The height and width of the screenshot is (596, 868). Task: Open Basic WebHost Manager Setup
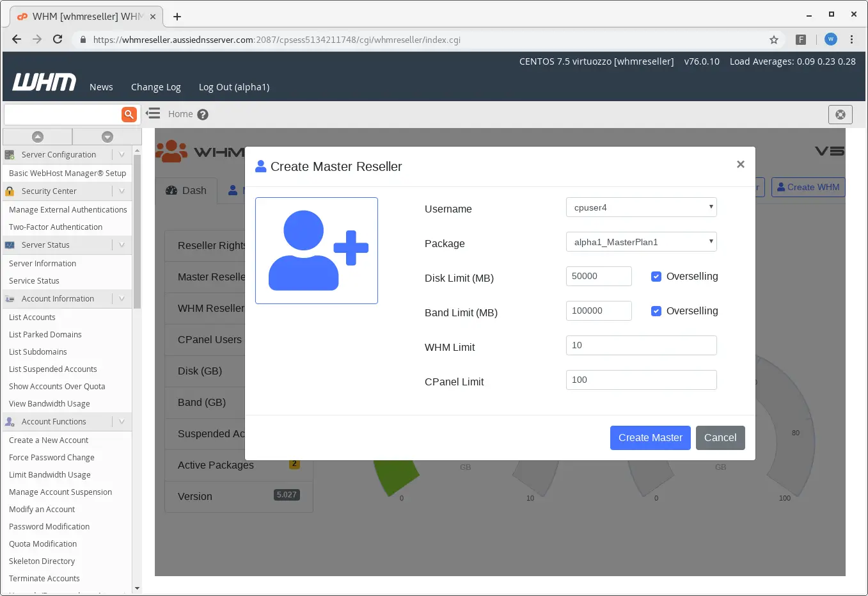point(67,173)
